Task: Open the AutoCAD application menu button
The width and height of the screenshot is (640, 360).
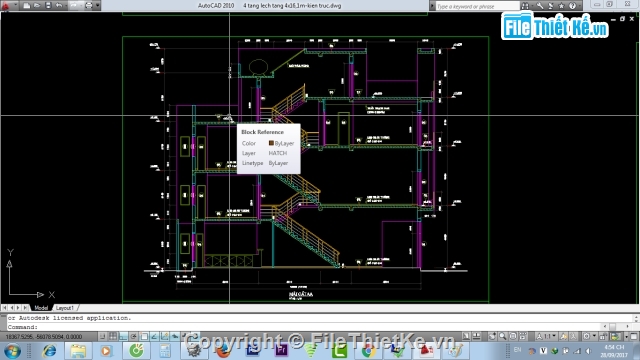Action: tap(5, 5)
